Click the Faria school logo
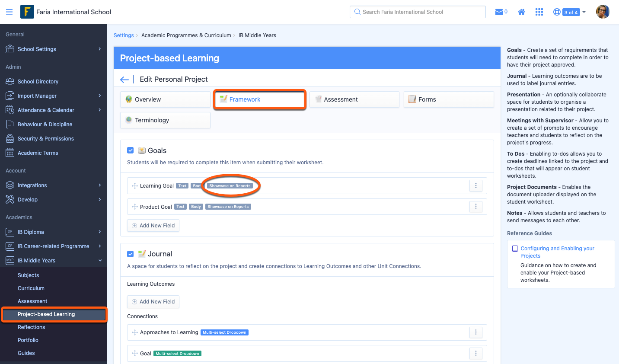The width and height of the screenshot is (619, 364). (x=27, y=12)
